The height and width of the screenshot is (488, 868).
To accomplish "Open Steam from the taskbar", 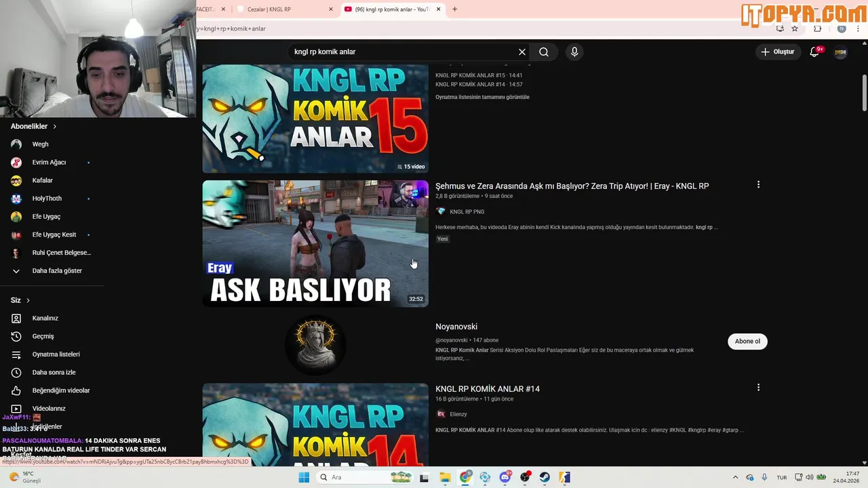I will coord(545,477).
